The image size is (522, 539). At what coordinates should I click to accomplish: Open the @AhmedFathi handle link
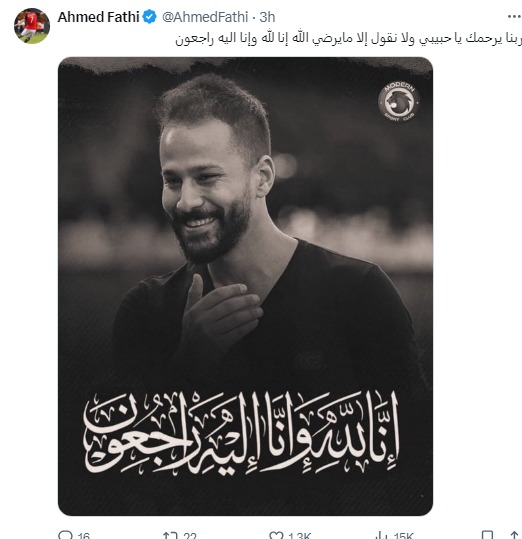click(x=205, y=17)
